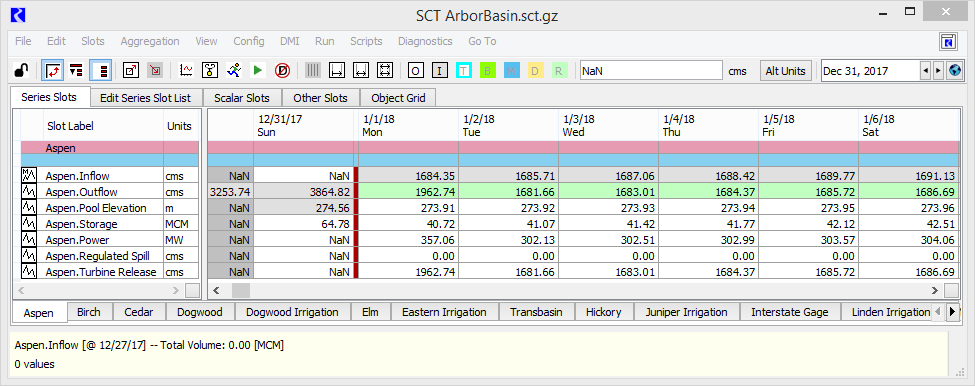Toggle the I input flag button
975x386 pixels.
440,71
